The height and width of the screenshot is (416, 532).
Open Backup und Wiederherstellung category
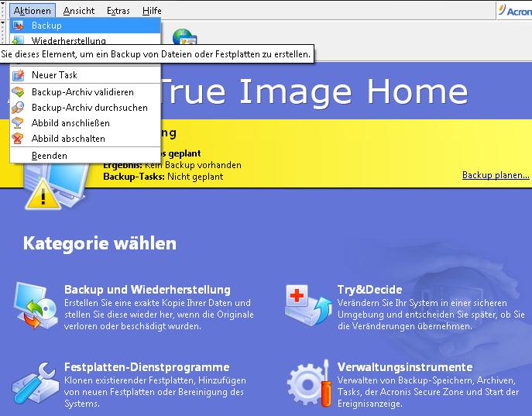[147, 290]
